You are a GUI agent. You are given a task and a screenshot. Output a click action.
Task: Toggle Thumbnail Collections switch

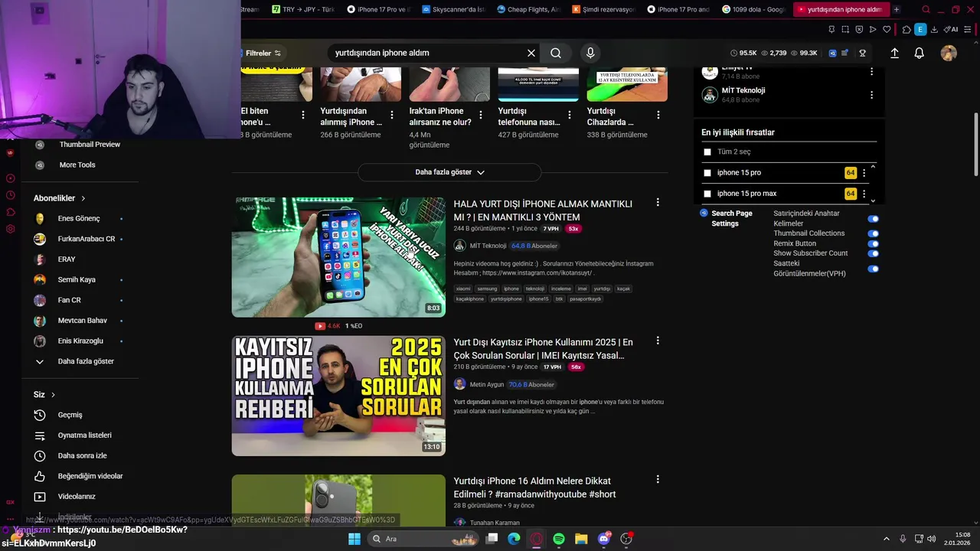pos(873,233)
